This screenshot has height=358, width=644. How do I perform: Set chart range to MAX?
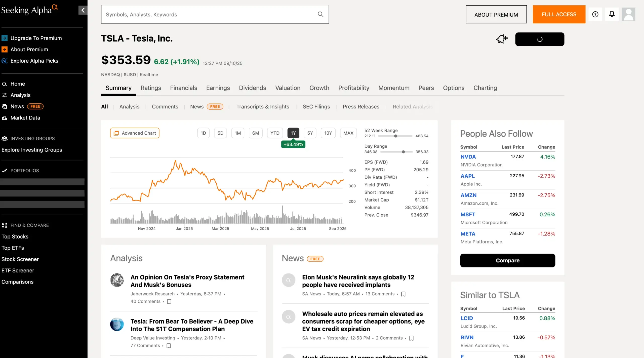(x=348, y=133)
